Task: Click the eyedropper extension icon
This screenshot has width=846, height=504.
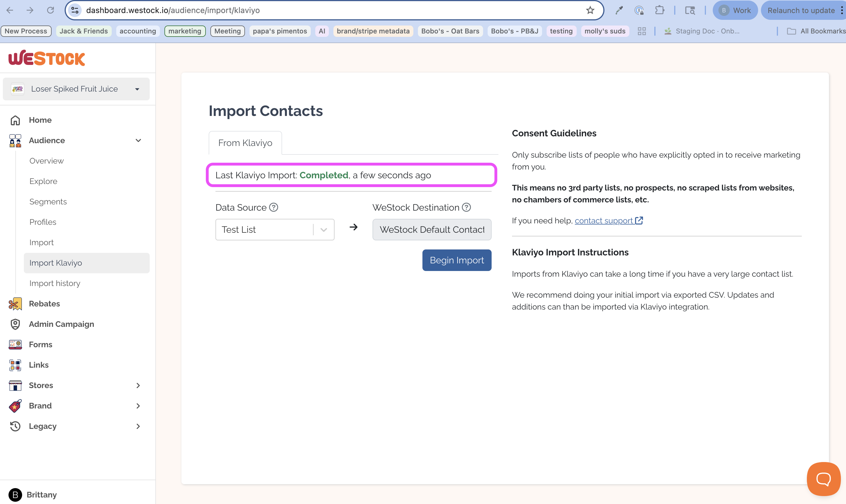Action: point(619,10)
